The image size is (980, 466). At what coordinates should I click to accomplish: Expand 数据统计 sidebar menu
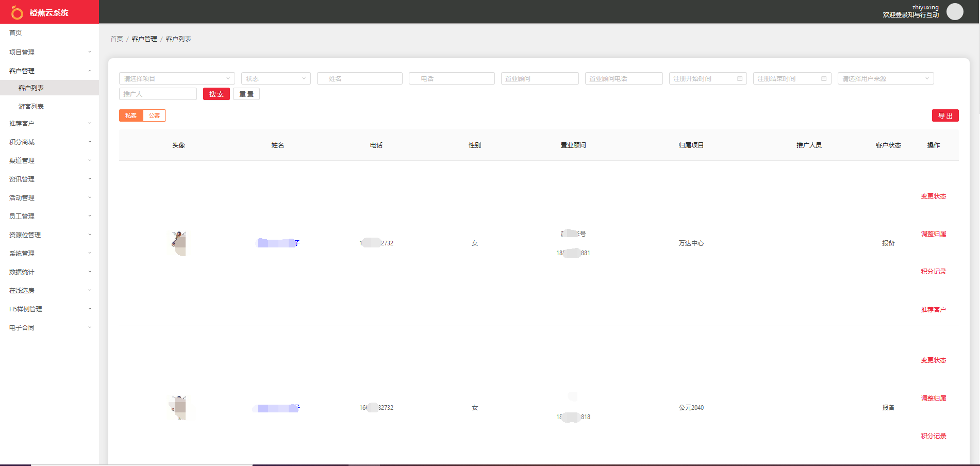point(49,272)
